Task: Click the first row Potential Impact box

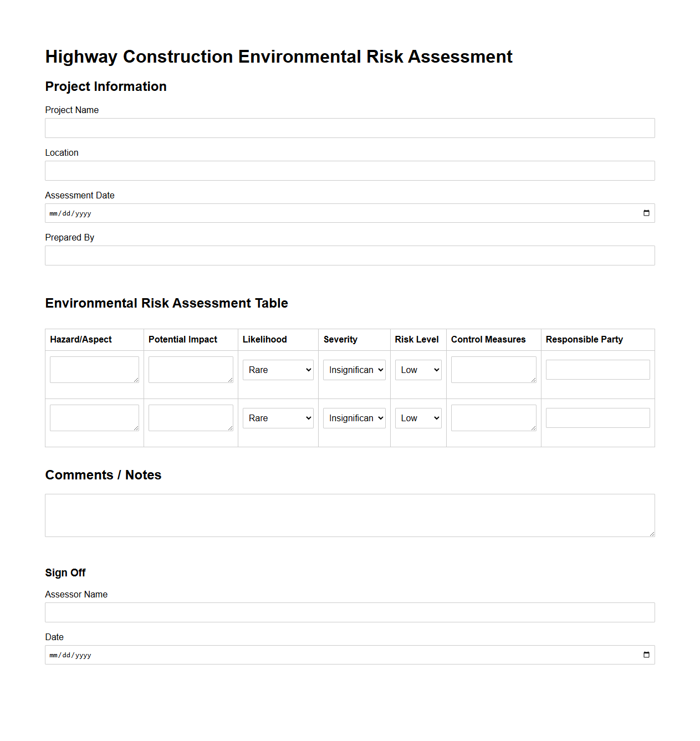Action: pos(190,370)
